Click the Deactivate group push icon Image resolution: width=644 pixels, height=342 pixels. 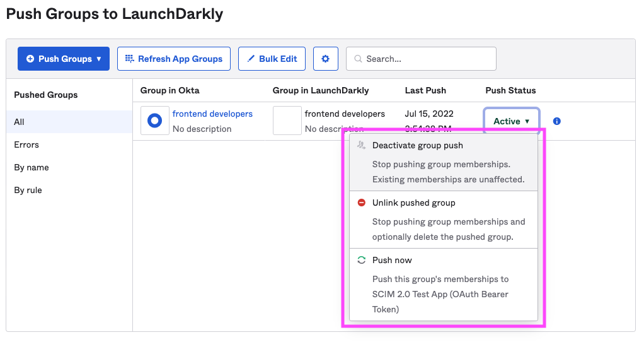pyautogui.click(x=361, y=145)
